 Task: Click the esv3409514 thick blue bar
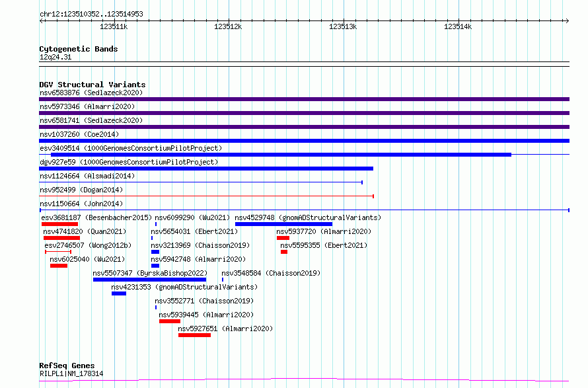point(281,155)
